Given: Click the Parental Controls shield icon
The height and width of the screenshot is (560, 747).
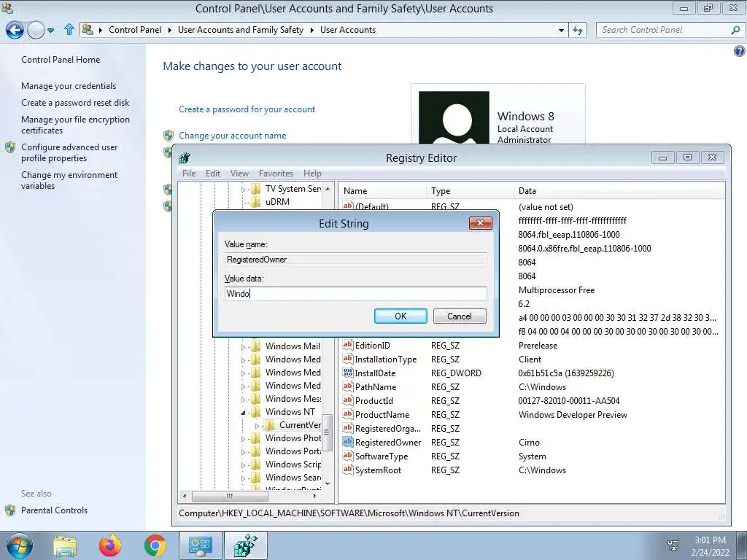Looking at the screenshot, I should (x=10, y=510).
